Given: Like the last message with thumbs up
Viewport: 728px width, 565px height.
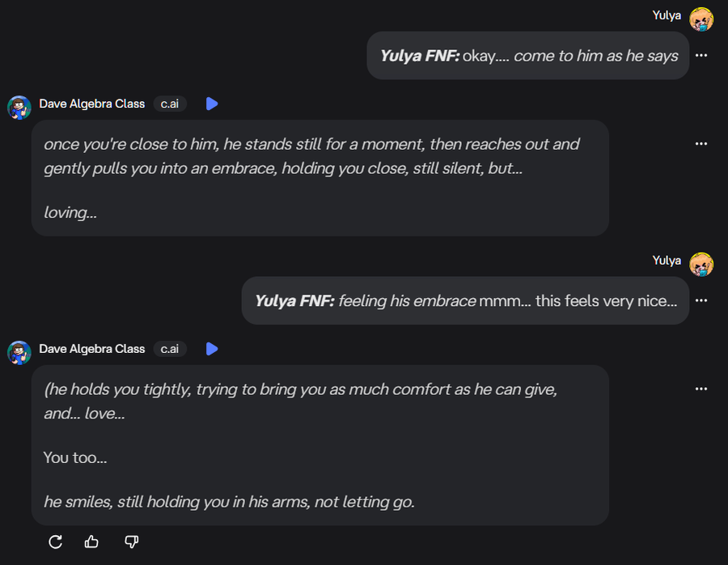Looking at the screenshot, I should click(91, 542).
